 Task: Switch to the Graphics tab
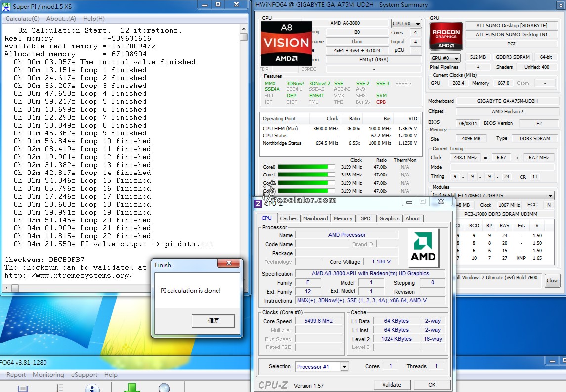coord(389,218)
